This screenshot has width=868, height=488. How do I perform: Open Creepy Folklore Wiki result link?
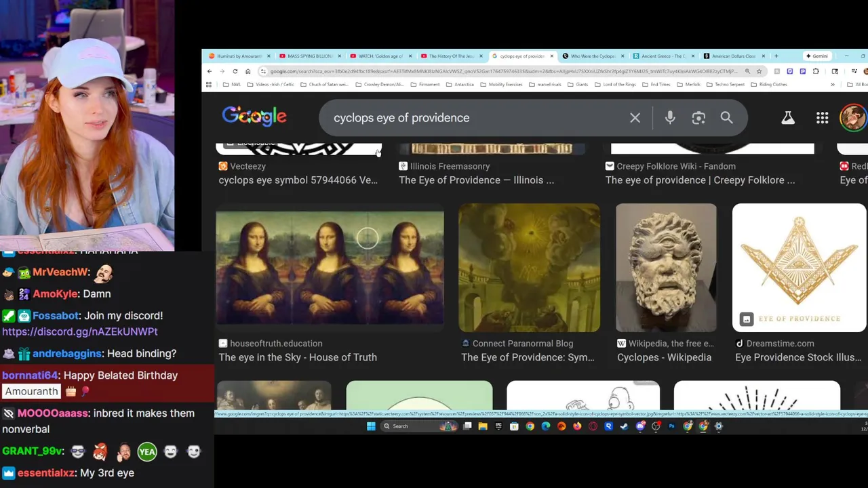point(700,180)
